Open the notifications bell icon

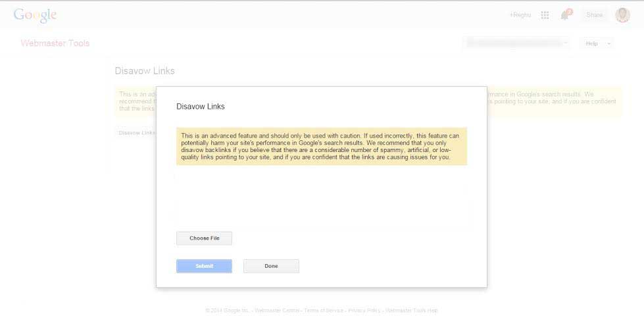point(566,15)
